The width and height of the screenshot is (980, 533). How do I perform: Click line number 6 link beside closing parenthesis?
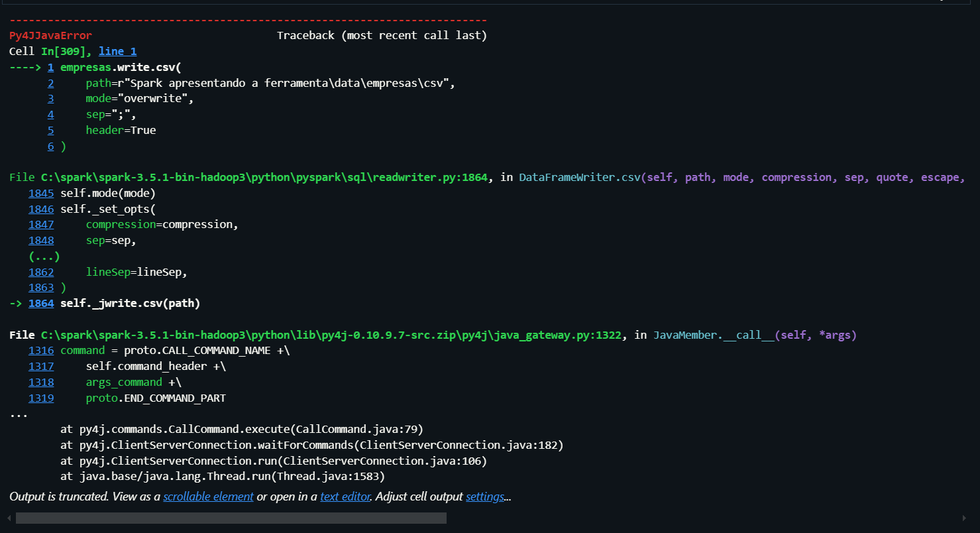coord(50,147)
